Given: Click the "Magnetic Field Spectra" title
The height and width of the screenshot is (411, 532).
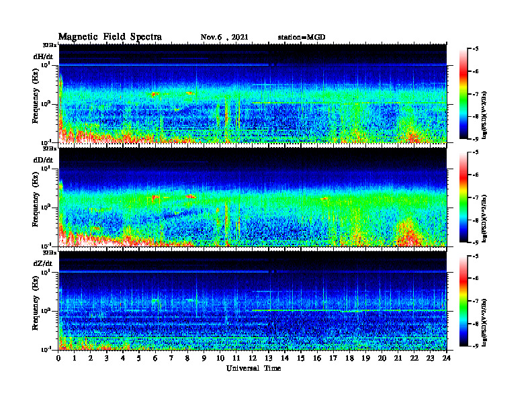Looking at the screenshot, I should tap(110, 37).
